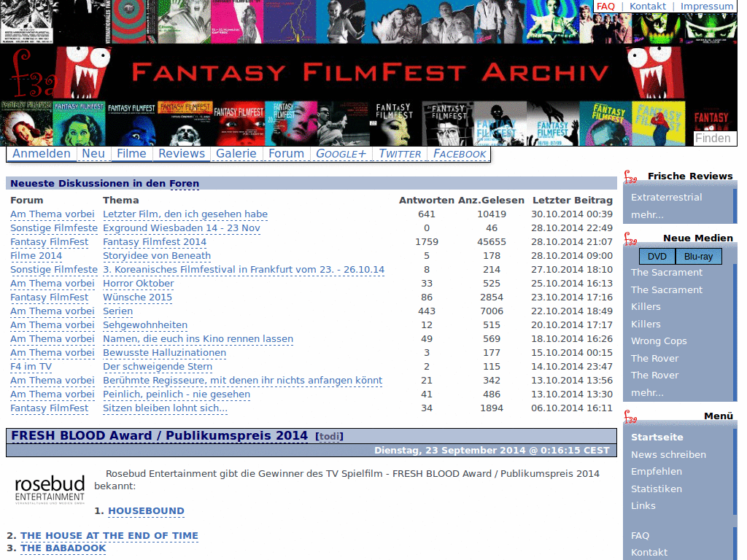Visit the Twitter link in navigation bar
Viewport: 747px width, 560px height.
[400, 153]
